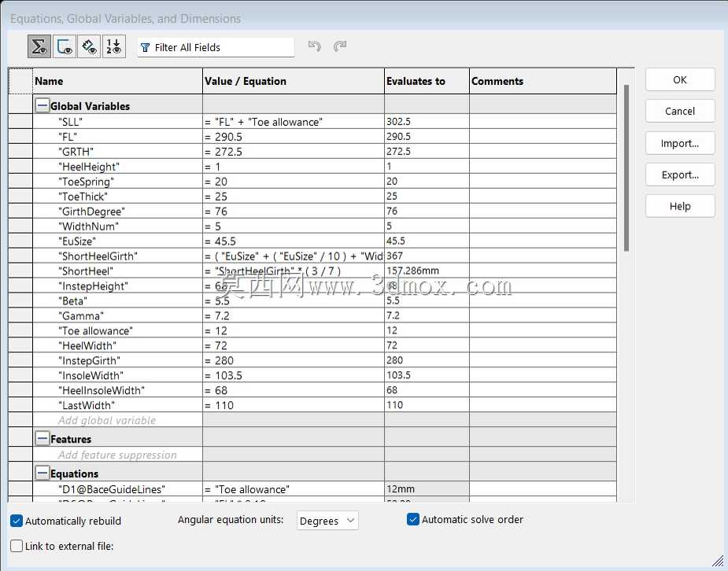Select the "SLL" variable name
The height and width of the screenshot is (571, 728).
[x=71, y=122]
